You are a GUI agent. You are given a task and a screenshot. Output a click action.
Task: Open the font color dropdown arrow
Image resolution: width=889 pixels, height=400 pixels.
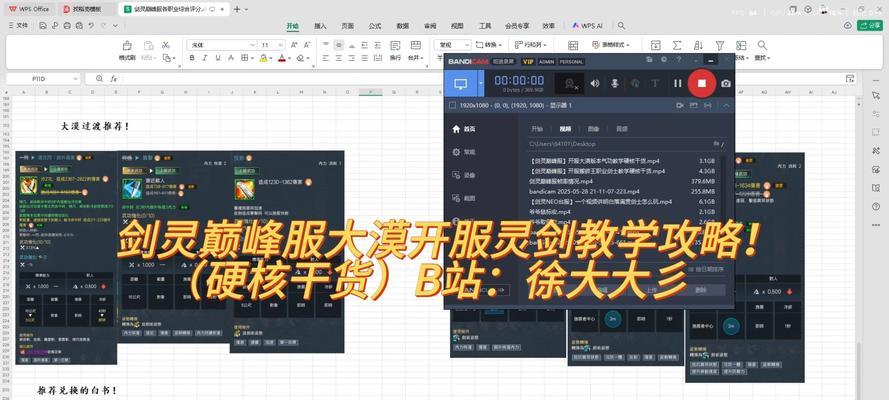[290, 58]
